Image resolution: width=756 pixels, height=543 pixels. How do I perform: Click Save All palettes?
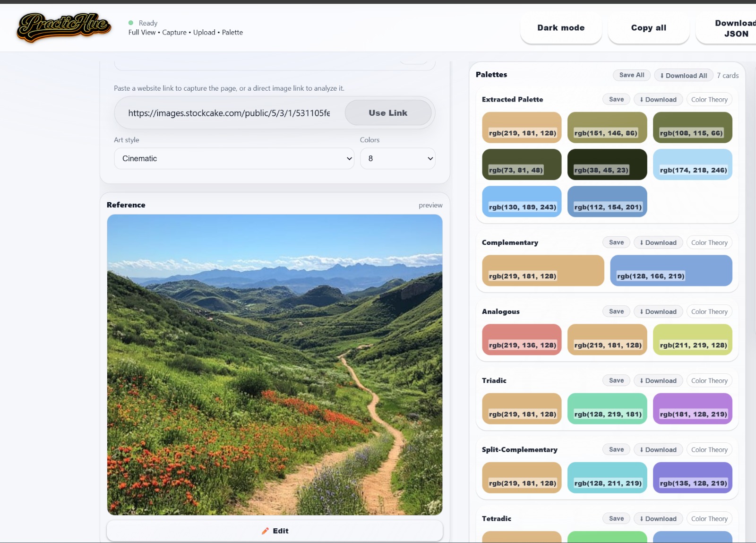tap(631, 75)
